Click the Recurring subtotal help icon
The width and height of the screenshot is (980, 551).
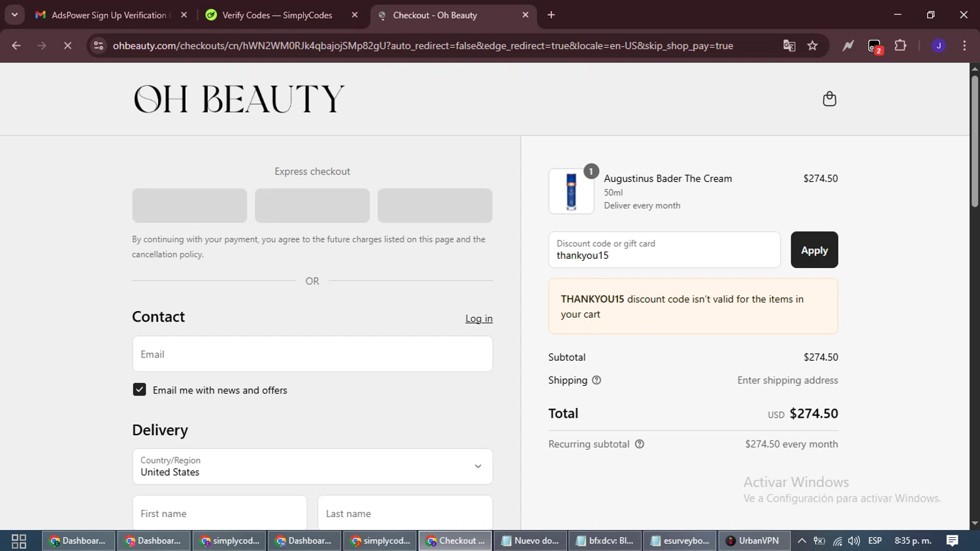click(x=640, y=444)
